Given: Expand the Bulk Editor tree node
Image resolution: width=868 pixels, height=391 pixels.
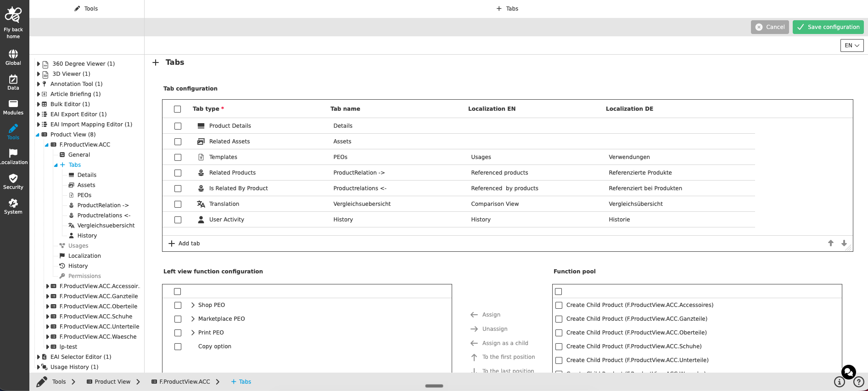Looking at the screenshot, I should point(39,104).
